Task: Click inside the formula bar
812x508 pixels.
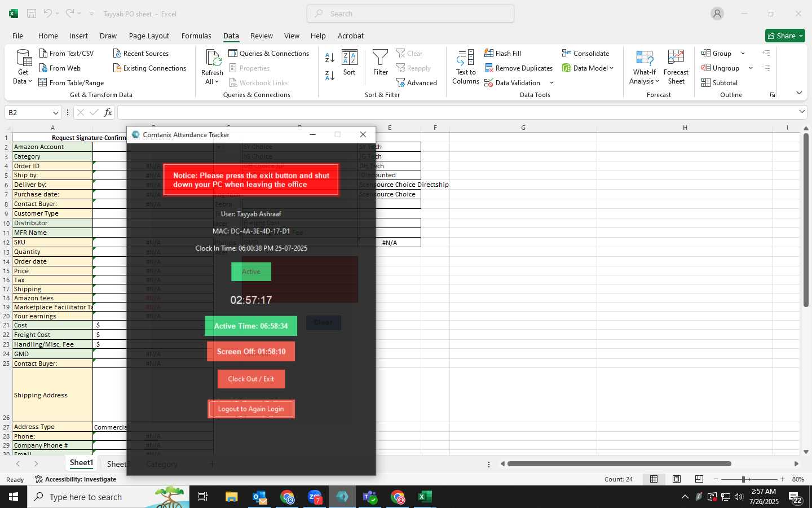Action: click(x=457, y=112)
